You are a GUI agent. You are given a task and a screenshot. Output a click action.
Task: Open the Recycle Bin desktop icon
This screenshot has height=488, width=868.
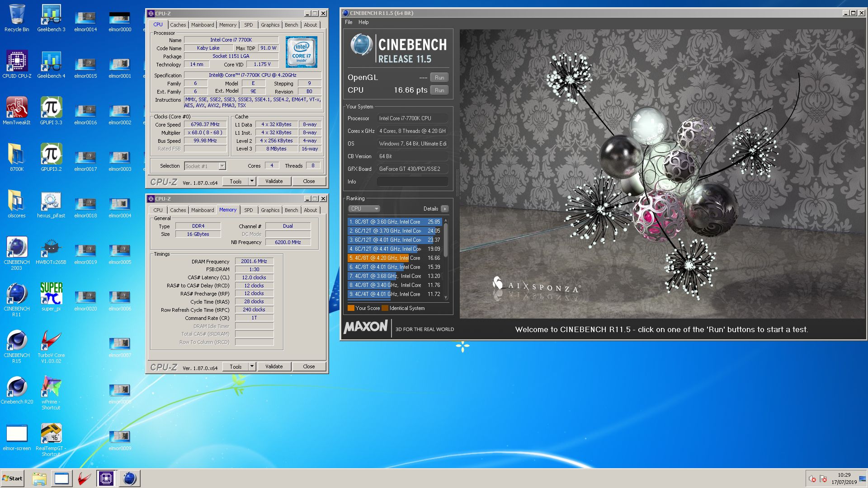pos(17,18)
